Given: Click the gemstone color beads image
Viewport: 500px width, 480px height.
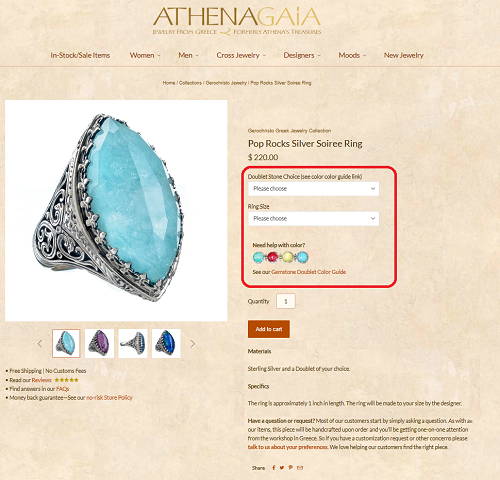Looking at the screenshot, I should pos(281,257).
